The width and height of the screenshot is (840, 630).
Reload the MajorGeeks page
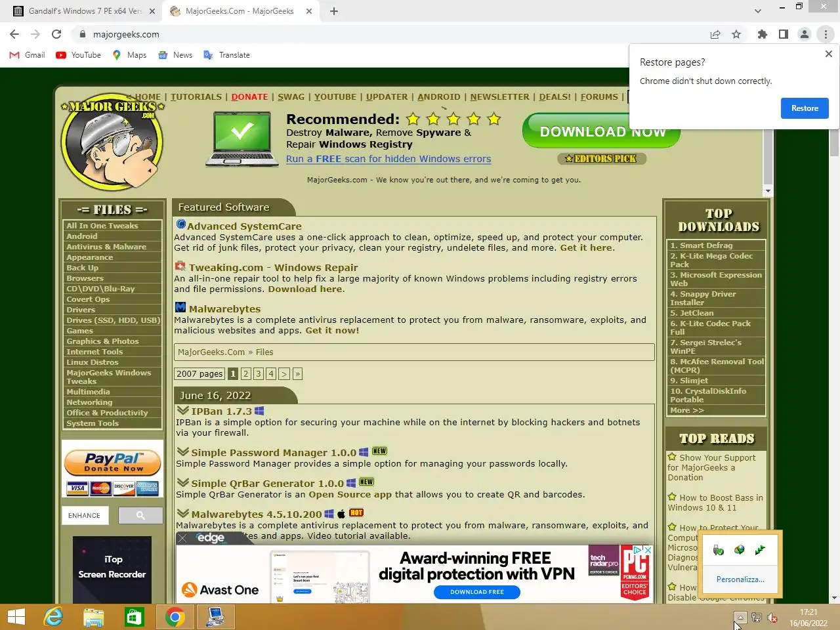pyautogui.click(x=56, y=34)
